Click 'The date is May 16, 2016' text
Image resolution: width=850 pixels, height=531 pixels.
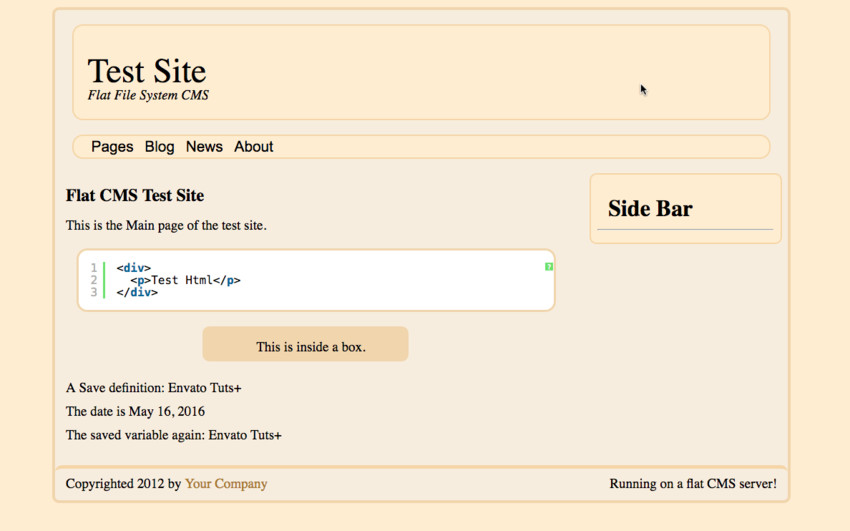tap(136, 411)
